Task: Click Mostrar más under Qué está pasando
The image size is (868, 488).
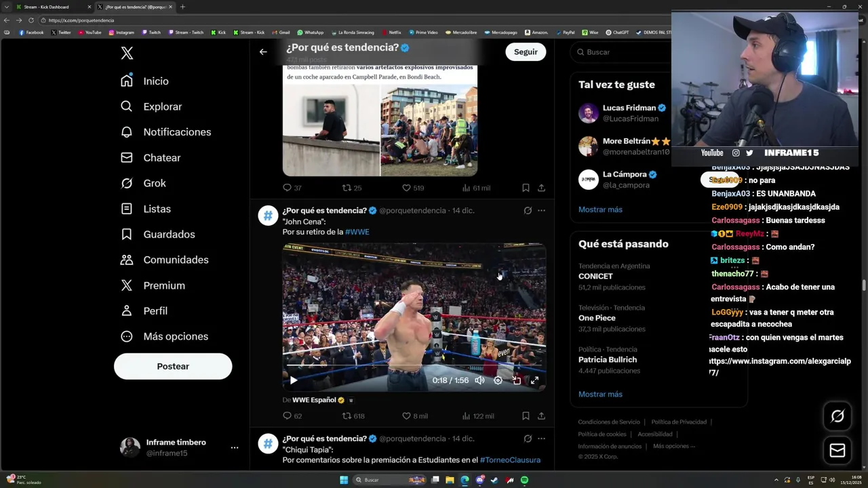Action: coord(600,394)
